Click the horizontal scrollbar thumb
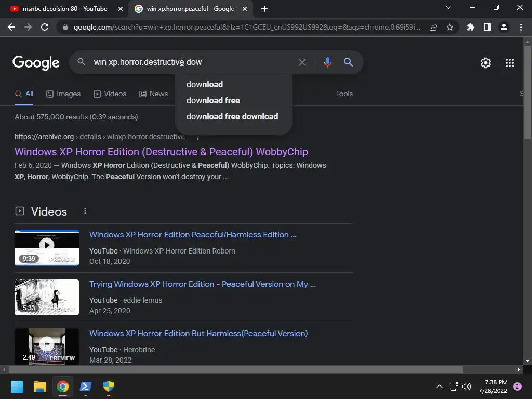Image resolution: width=532 pixels, height=399 pixels. tap(236, 370)
